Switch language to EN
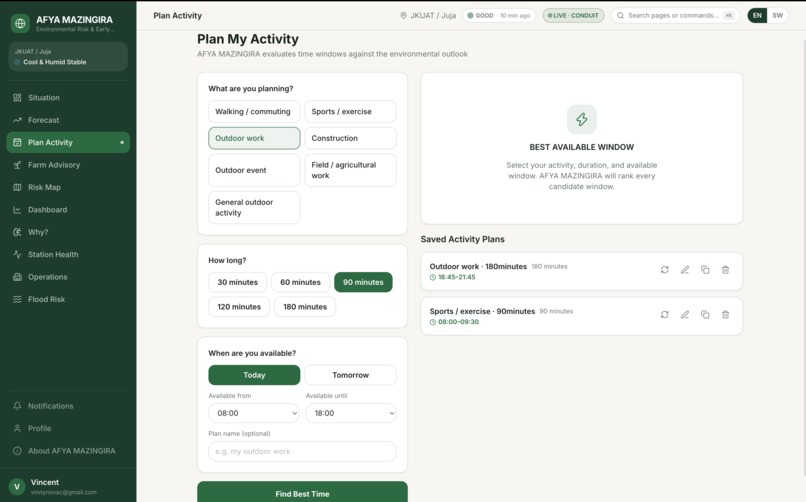 757,15
